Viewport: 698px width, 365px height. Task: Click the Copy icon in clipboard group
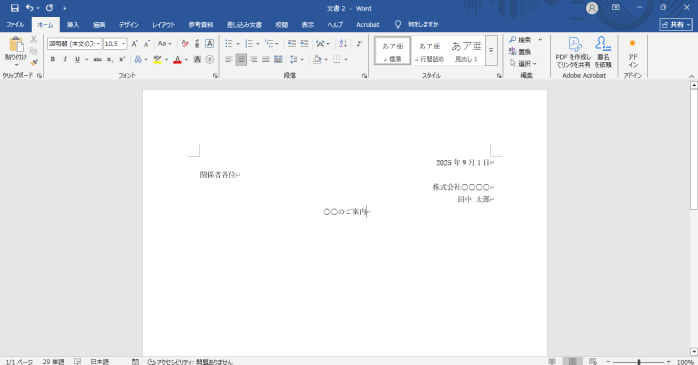pyautogui.click(x=34, y=51)
